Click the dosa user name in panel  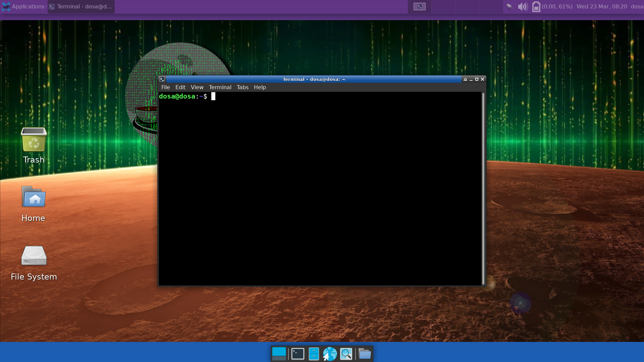(x=637, y=7)
